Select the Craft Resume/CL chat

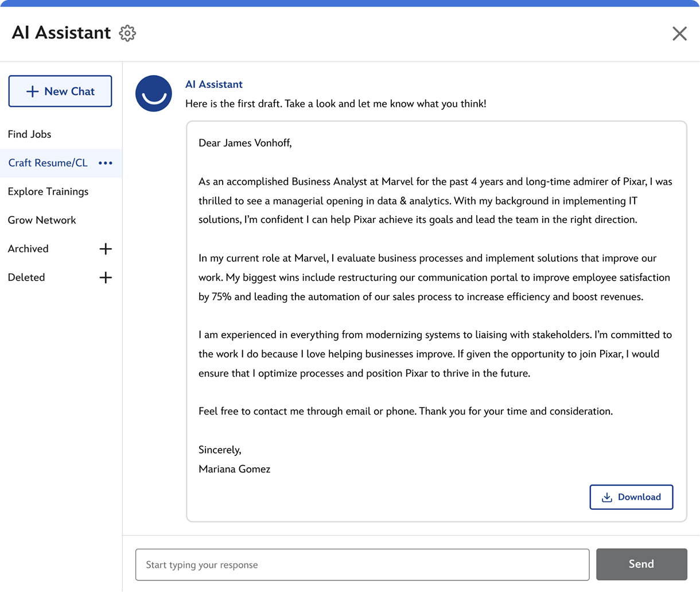click(x=48, y=163)
